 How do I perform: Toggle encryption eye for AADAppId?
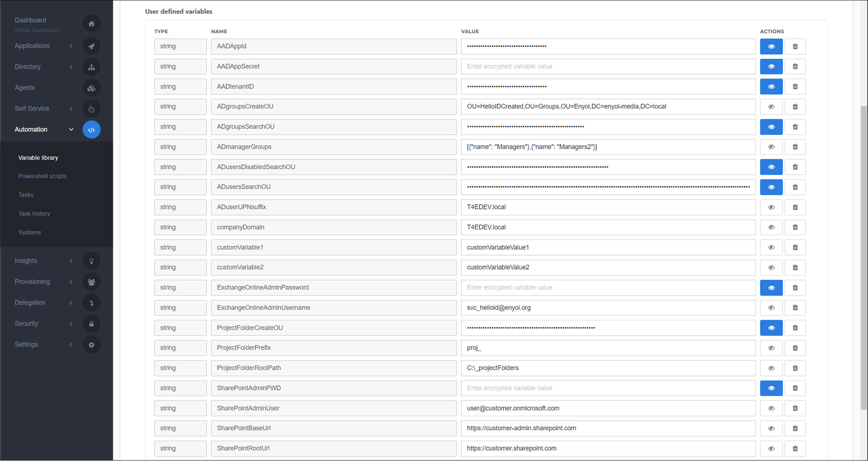click(771, 46)
